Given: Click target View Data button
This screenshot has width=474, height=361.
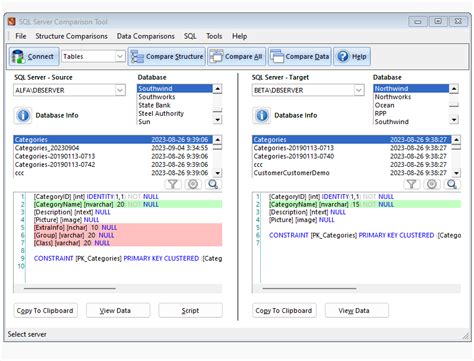Looking at the screenshot, I should (x=357, y=310).
